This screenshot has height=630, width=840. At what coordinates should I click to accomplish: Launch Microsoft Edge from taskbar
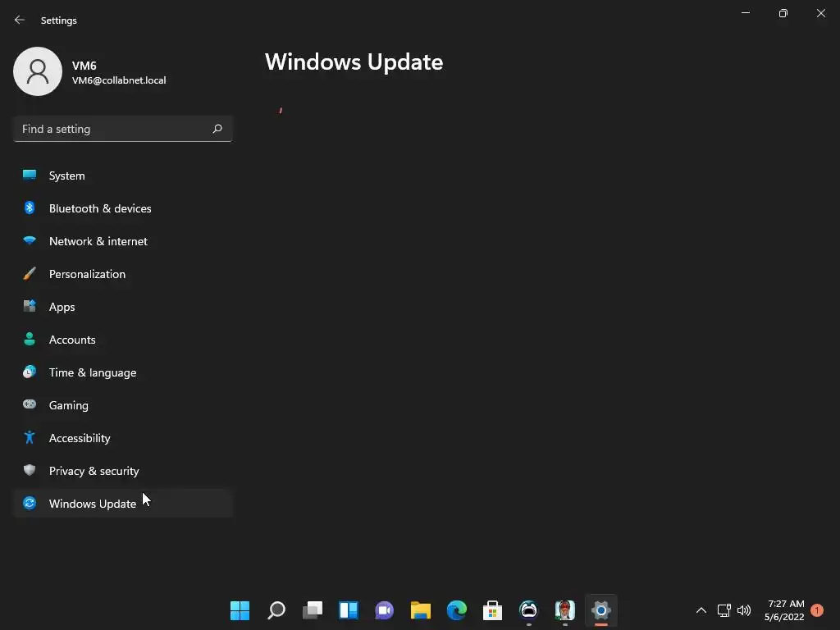[x=457, y=610]
